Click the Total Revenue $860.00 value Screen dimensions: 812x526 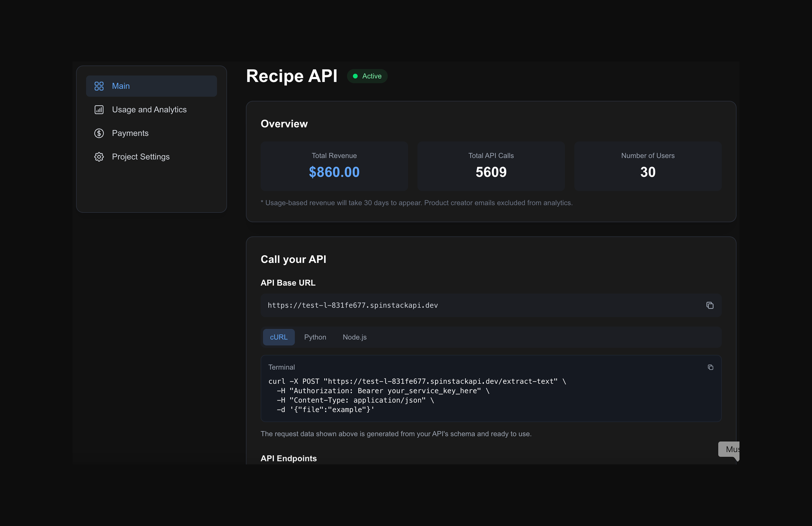coord(334,172)
